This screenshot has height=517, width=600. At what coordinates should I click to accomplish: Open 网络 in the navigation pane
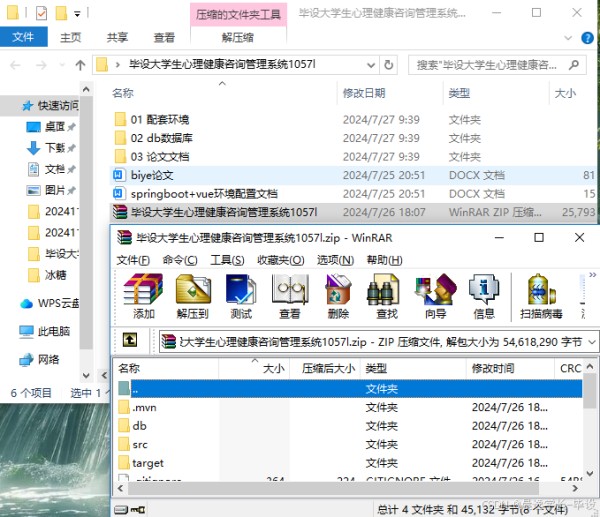point(39,359)
